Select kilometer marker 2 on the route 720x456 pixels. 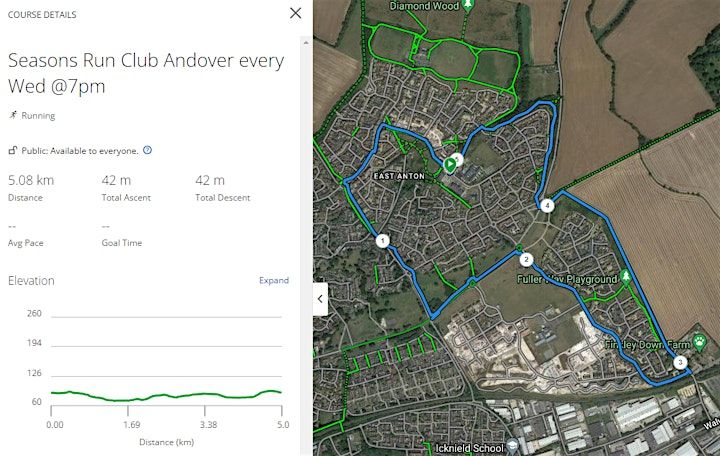[525, 260]
